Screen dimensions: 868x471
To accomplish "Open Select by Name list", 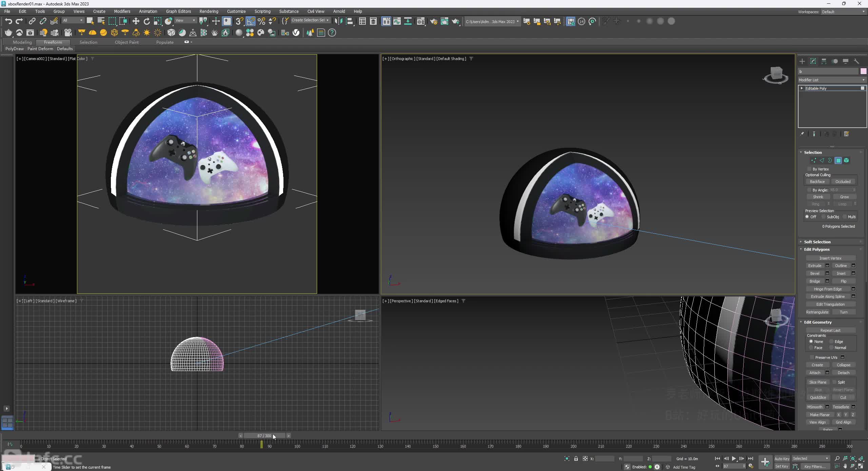I will pyautogui.click(x=101, y=21).
